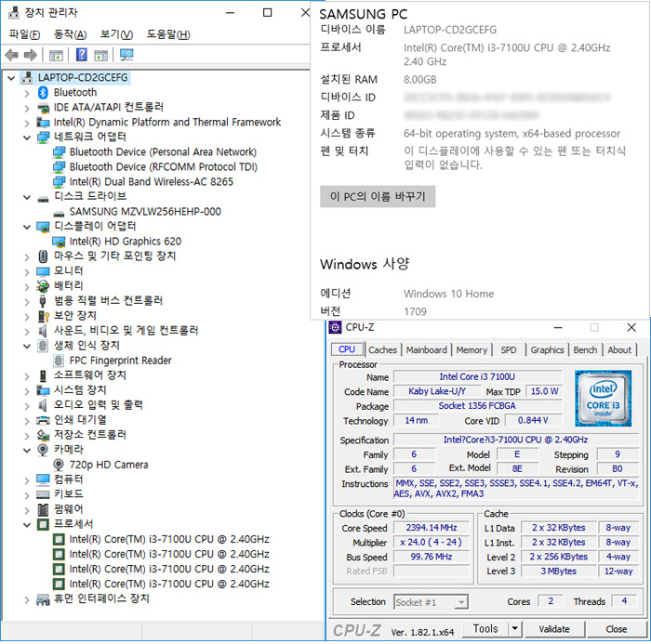Click the Validate button in CPU-Z
This screenshot has height=644, width=651.
coord(554,628)
